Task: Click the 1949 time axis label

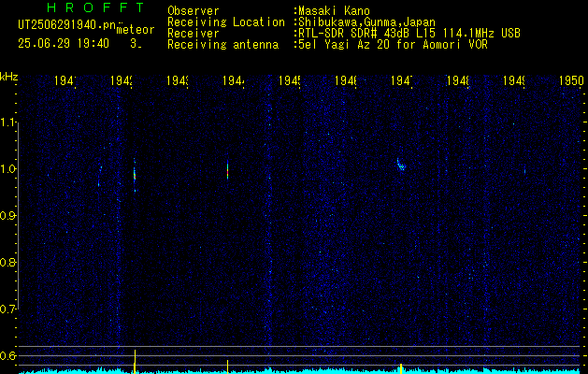Action: pos(514,80)
